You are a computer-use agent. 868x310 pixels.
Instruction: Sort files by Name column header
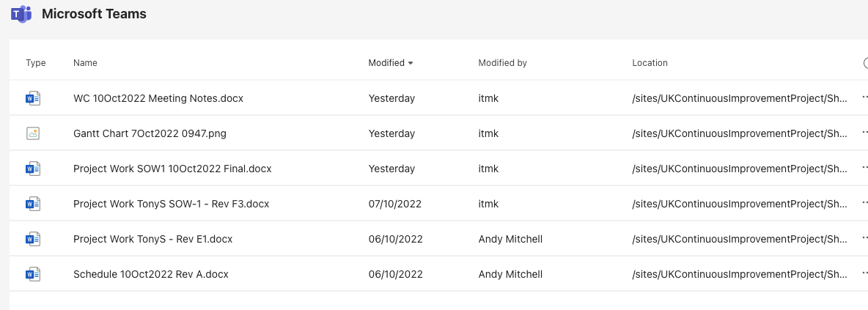(85, 63)
